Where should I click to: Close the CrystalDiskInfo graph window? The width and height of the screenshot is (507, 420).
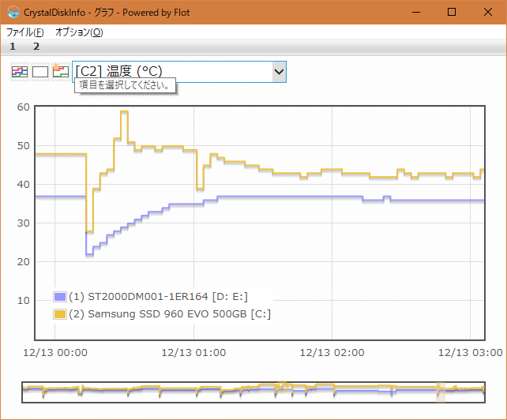[x=488, y=13]
